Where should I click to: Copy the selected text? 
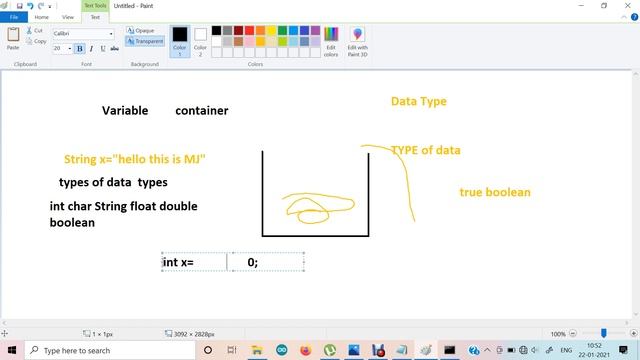click(36, 41)
